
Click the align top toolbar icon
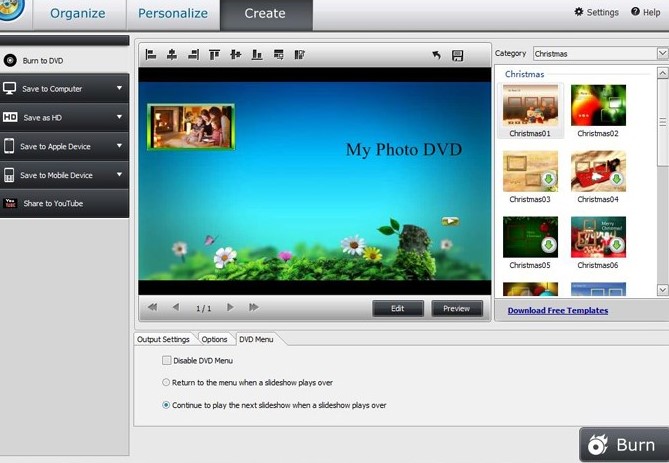coord(214,55)
